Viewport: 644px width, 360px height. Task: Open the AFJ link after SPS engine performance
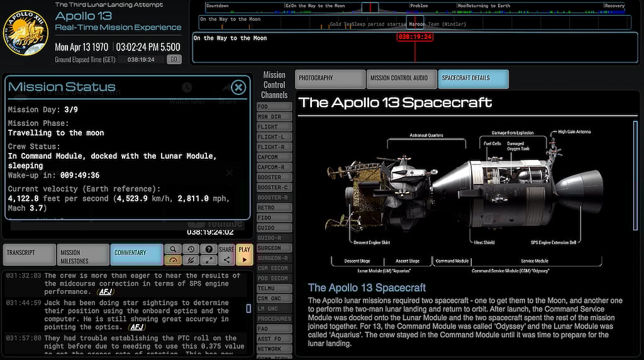click(105, 293)
